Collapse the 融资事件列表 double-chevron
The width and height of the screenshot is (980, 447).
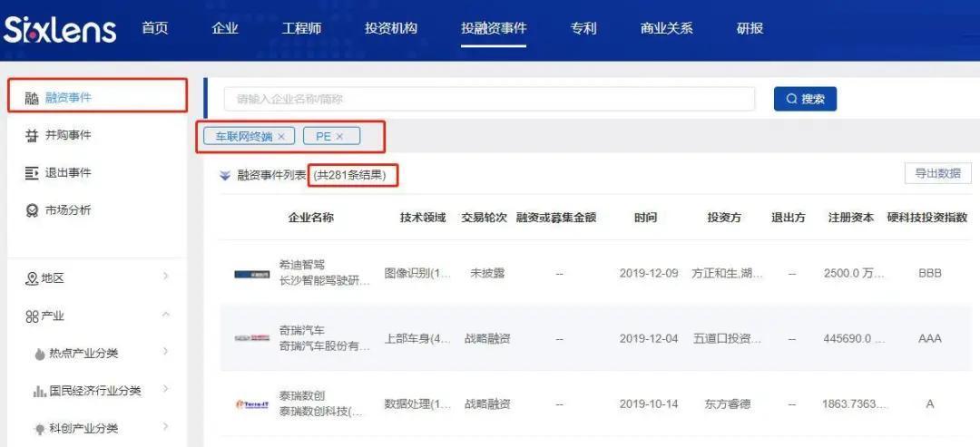click(x=225, y=176)
